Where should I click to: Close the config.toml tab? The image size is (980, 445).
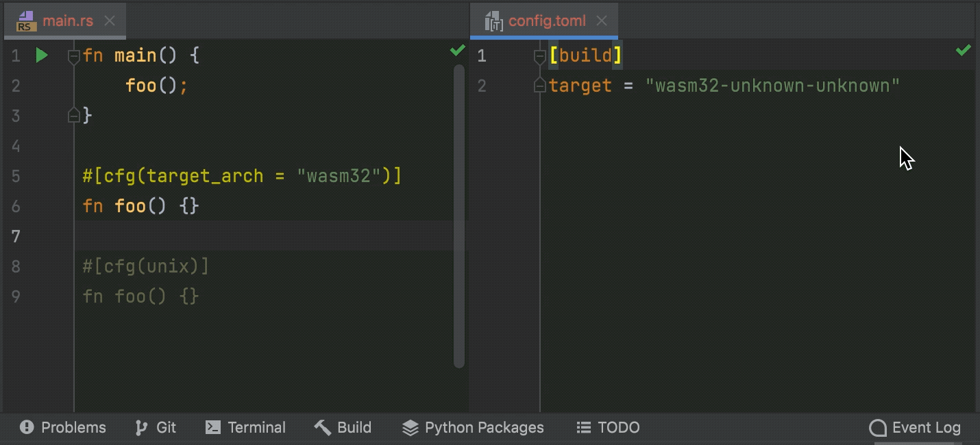602,21
